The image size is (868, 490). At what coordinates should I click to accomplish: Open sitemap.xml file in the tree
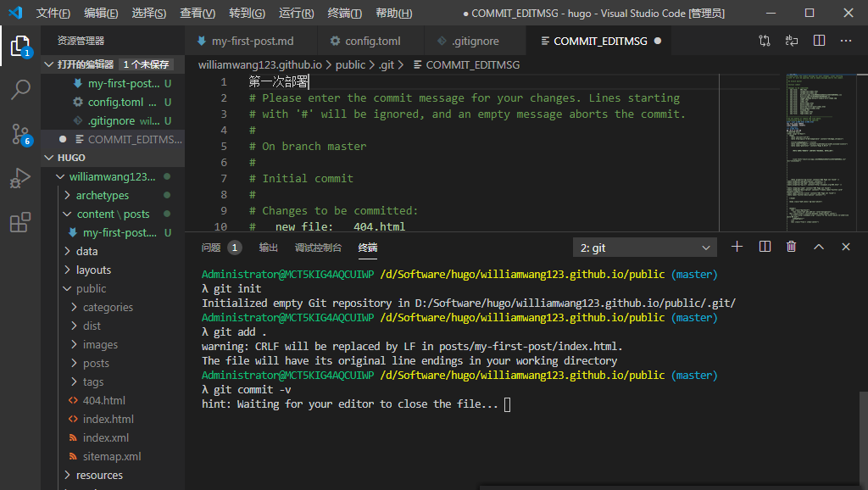(x=112, y=456)
